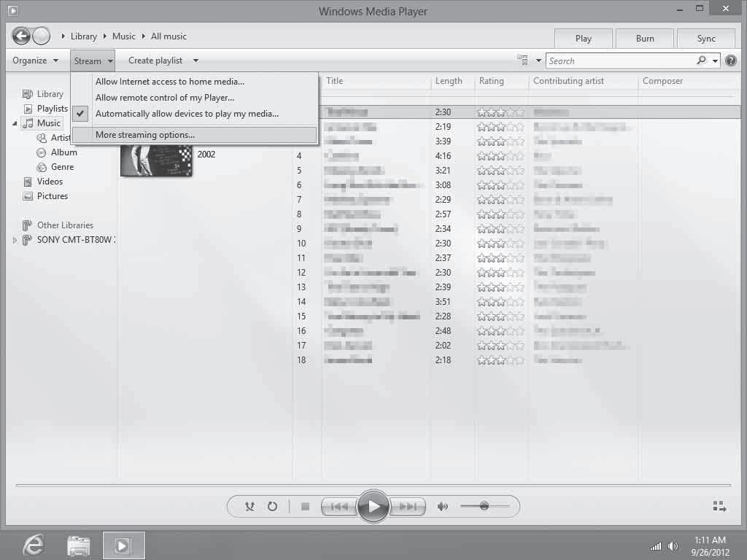Click the arrow after Library breadcrumb
Image resolution: width=747 pixels, height=560 pixels.
(x=105, y=36)
